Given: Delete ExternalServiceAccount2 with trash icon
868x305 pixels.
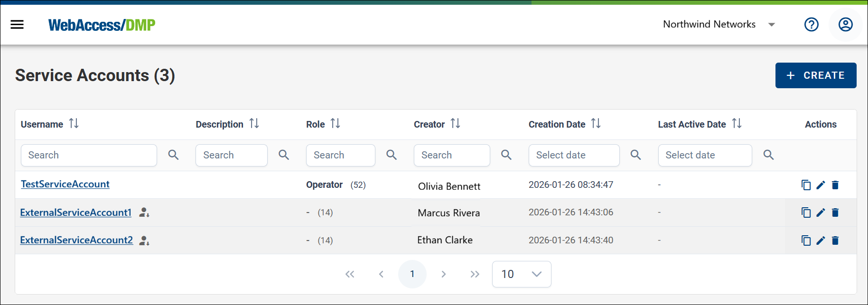Looking at the screenshot, I should pyautogui.click(x=835, y=240).
